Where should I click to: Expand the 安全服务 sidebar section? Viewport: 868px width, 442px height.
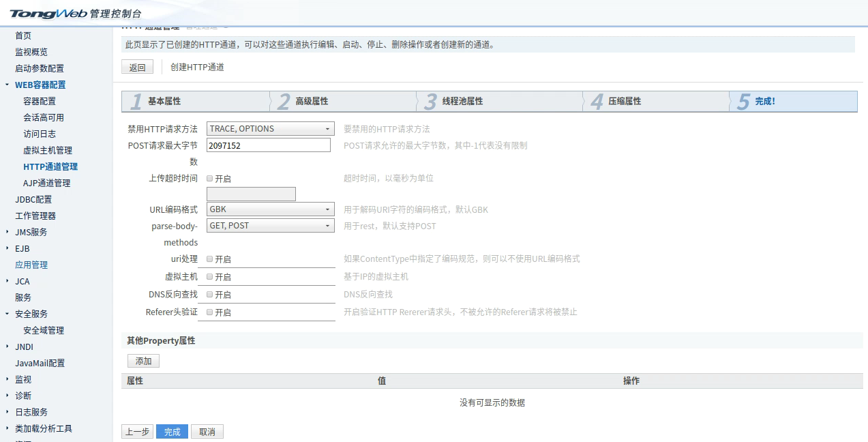[30, 314]
